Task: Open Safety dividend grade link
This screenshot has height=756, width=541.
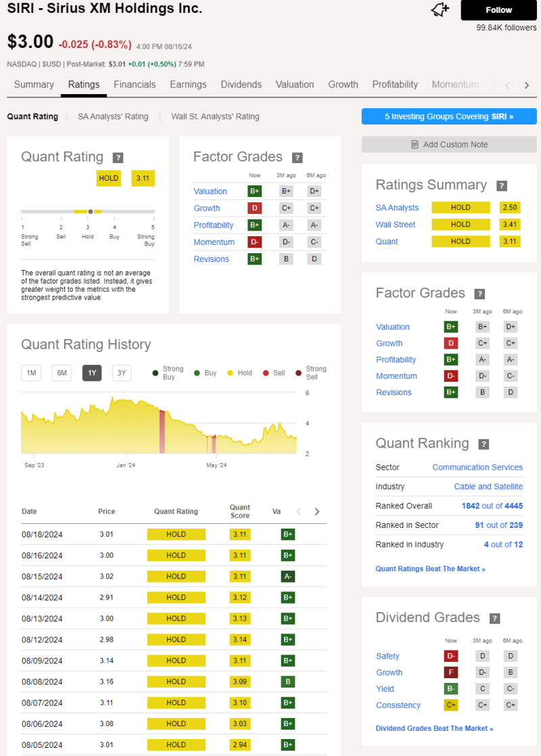Action: click(387, 657)
